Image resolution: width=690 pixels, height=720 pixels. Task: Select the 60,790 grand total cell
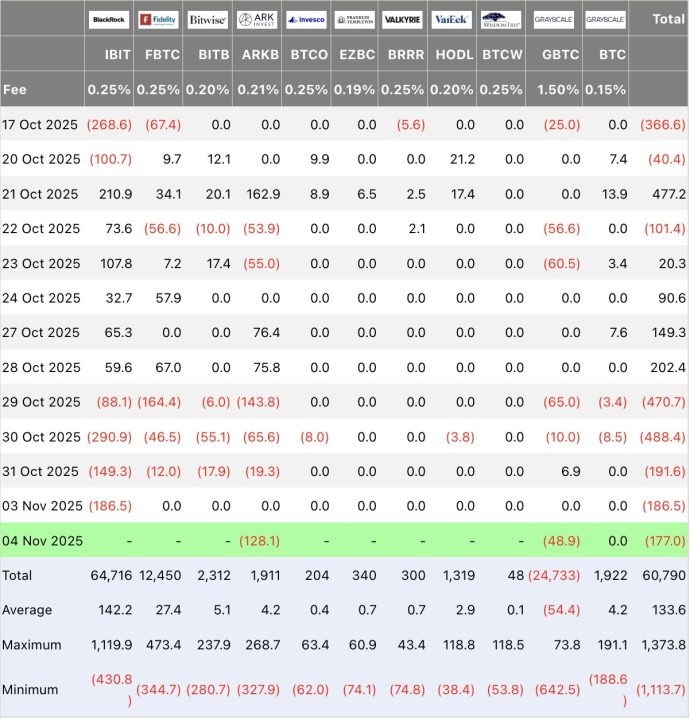(664, 575)
